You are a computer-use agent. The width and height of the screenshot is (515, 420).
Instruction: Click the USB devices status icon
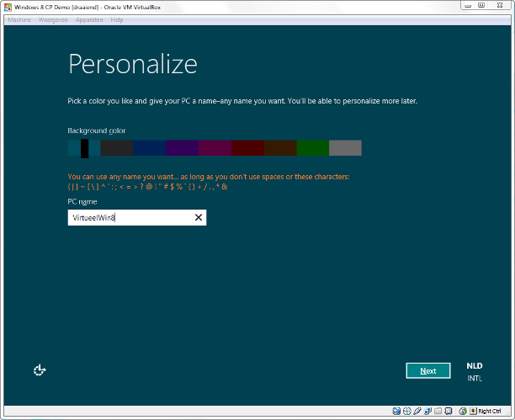417,411
